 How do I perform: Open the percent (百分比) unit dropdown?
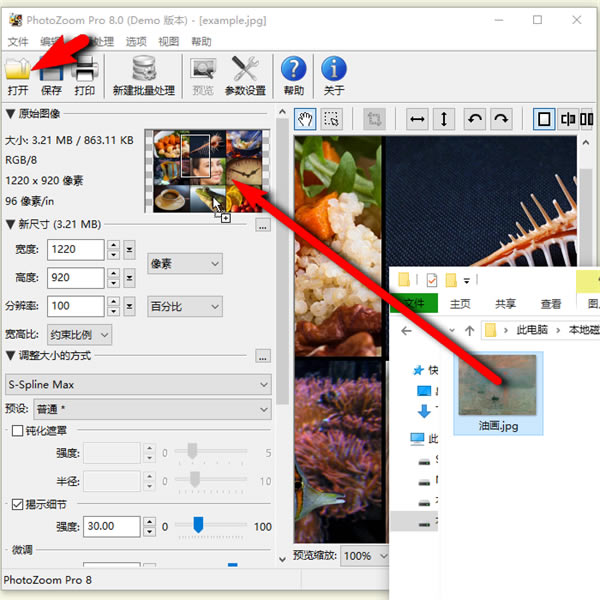pyautogui.click(x=185, y=307)
